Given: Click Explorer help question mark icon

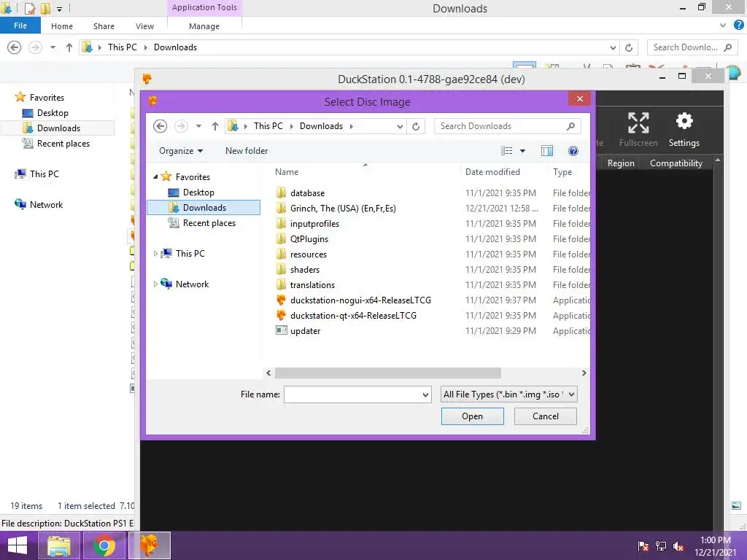Looking at the screenshot, I should pyautogui.click(x=738, y=26).
